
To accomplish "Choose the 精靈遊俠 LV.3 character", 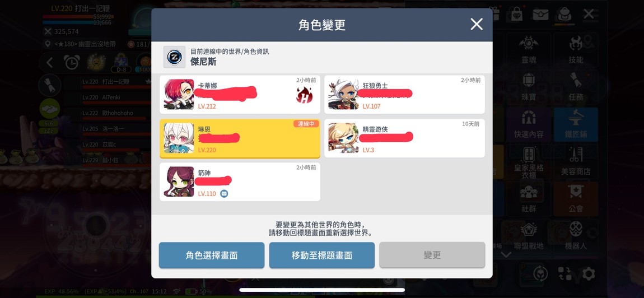I will 404,138.
